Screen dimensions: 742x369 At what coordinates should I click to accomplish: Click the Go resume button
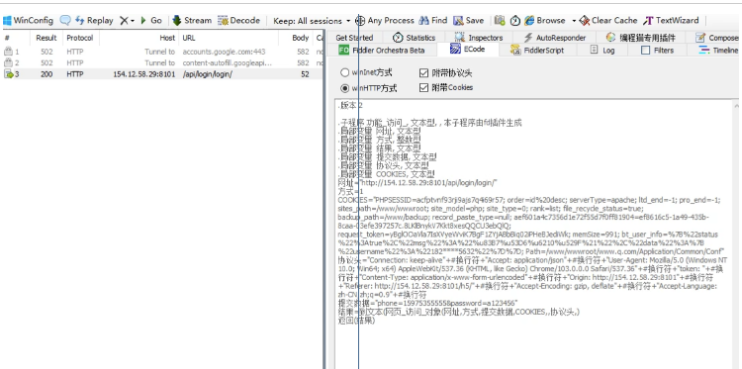coord(151,21)
